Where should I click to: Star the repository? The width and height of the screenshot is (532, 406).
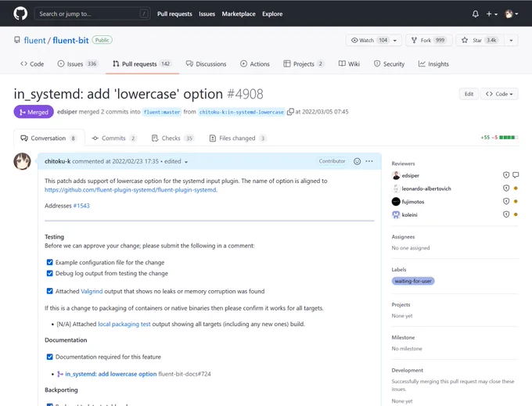tap(480, 41)
